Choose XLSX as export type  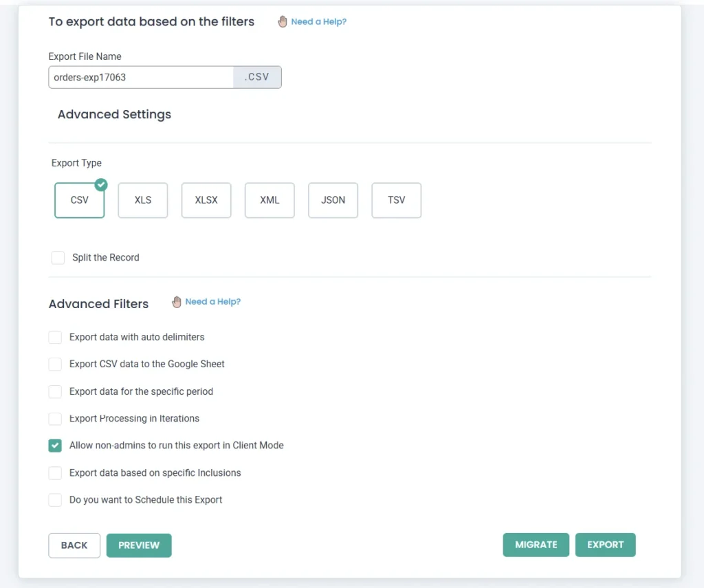point(206,200)
